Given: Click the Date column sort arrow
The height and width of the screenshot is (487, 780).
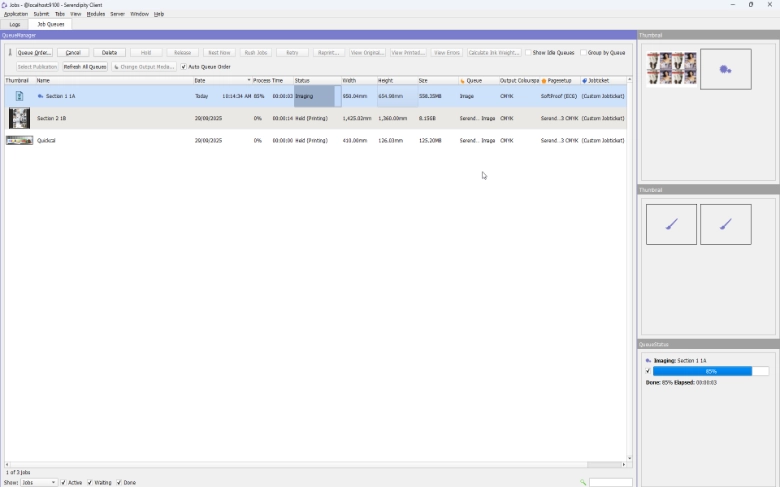Looking at the screenshot, I should 248,80.
